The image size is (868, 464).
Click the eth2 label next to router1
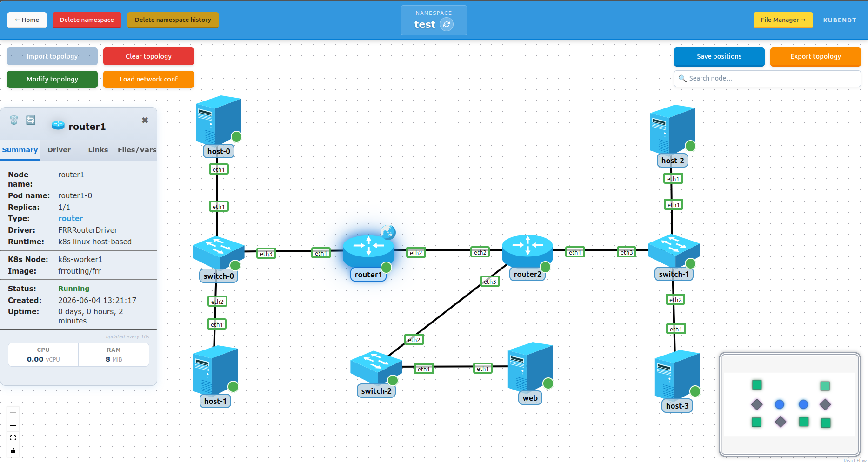tap(416, 253)
